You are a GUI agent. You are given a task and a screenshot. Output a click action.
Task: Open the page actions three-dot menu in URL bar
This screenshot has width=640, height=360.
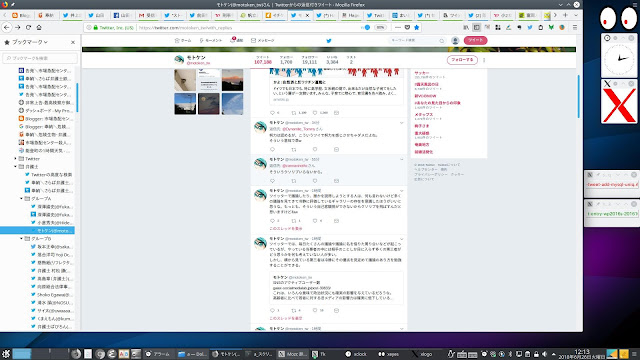click(398, 27)
